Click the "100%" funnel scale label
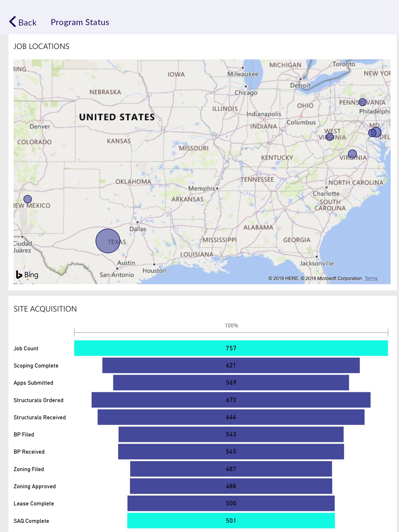This screenshot has width=399, height=532. click(231, 325)
